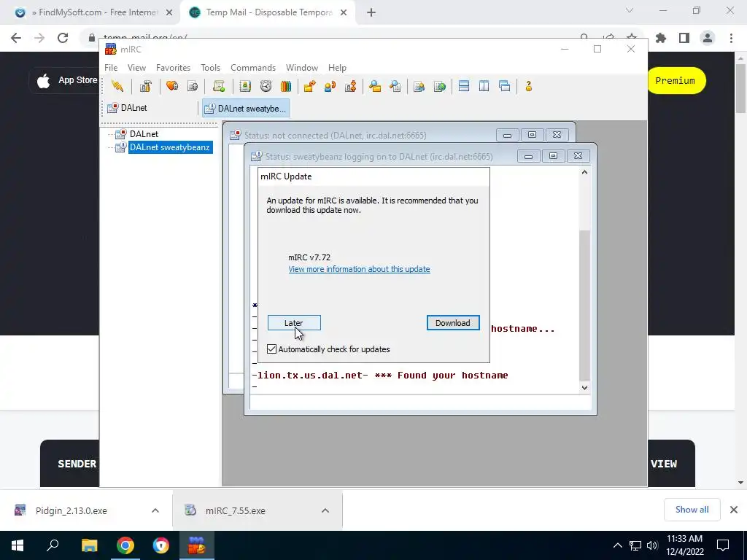Screen dimensions: 747x560
Task: Open the Window menu
Action: pos(301,68)
